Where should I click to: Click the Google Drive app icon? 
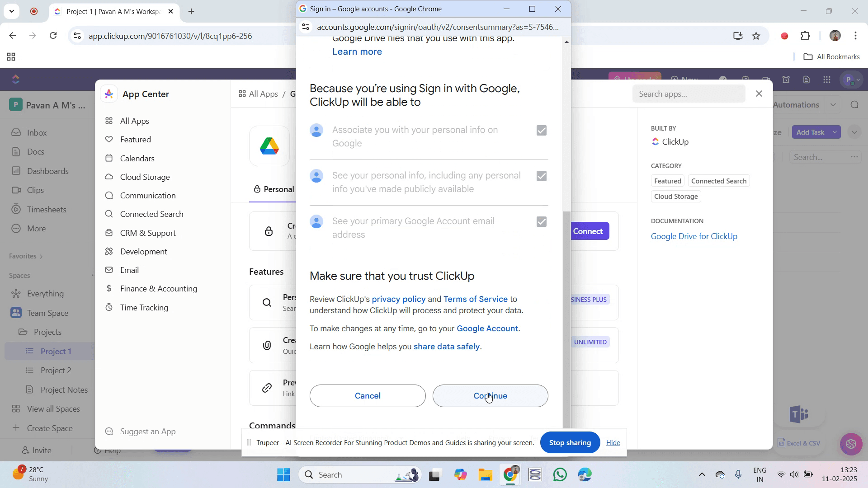[x=269, y=146]
